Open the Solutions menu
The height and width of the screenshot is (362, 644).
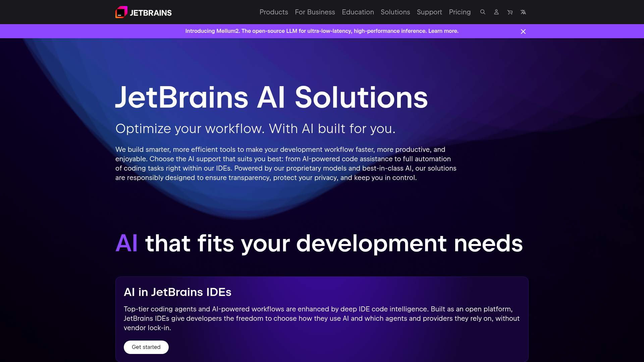(395, 12)
